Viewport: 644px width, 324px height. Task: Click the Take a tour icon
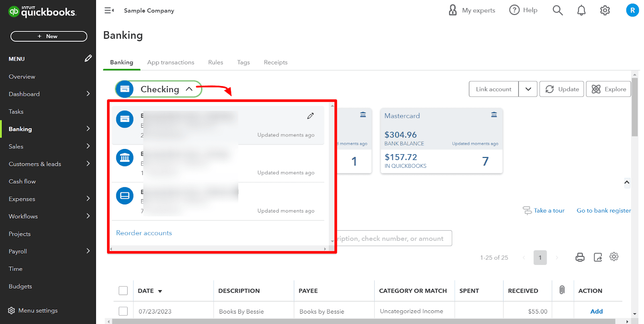(x=527, y=210)
